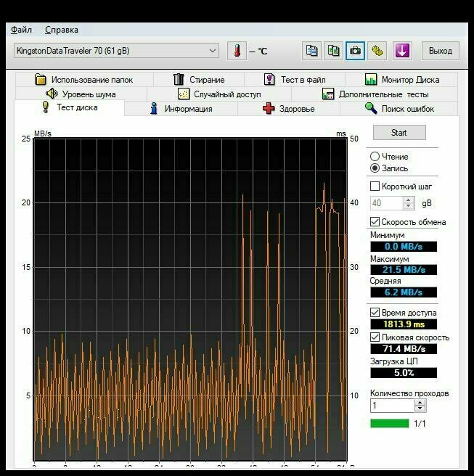Click the 1/1 pass counter text
The image size is (474, 476).
[x=420, y=423]
